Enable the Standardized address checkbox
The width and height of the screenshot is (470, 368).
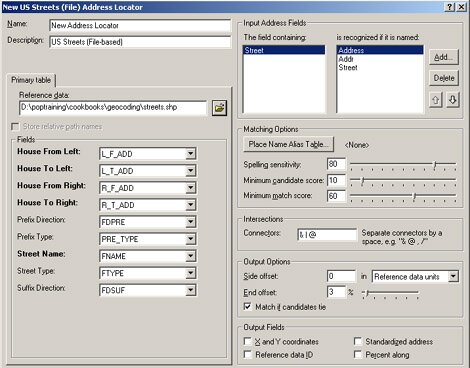tap(358, 341)
